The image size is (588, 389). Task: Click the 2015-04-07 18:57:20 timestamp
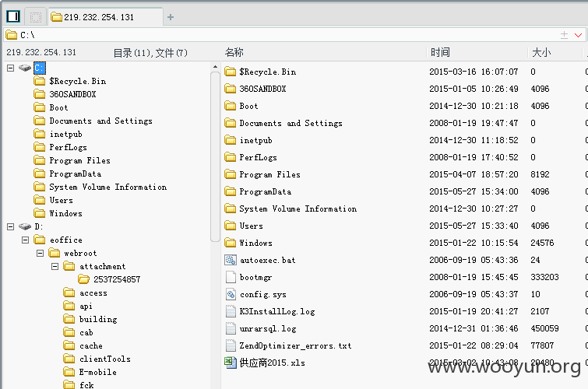coord(474,174)
